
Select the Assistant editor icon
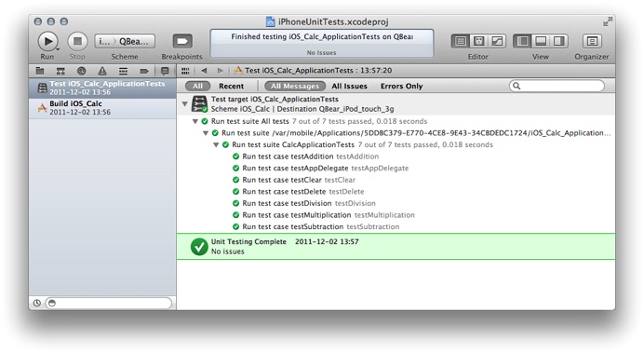(x=478, y=41)
